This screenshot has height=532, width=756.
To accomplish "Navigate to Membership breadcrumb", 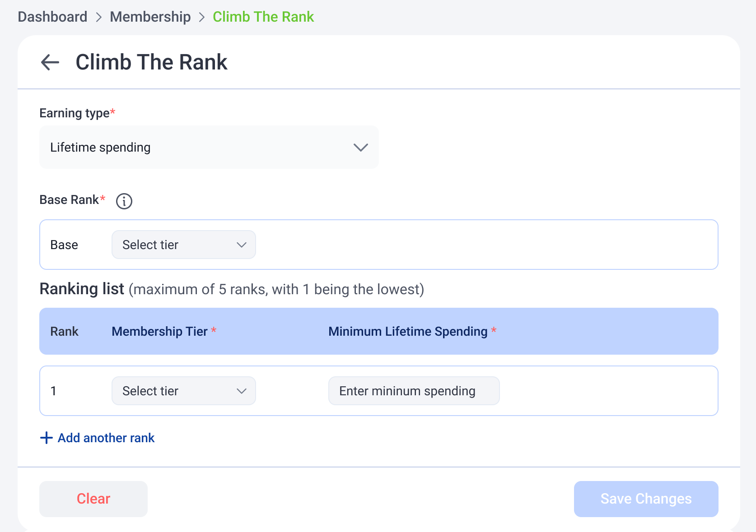I will pos(150,17).
